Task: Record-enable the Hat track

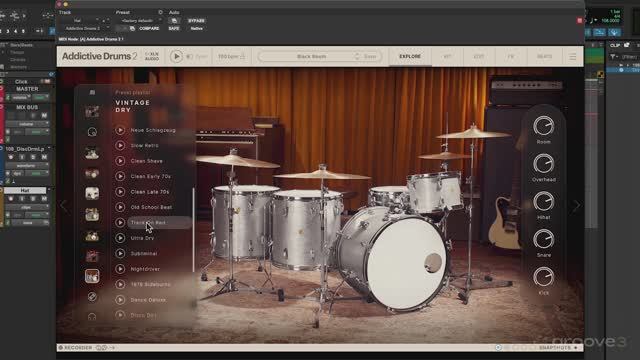Action: (x=11, y=199)
